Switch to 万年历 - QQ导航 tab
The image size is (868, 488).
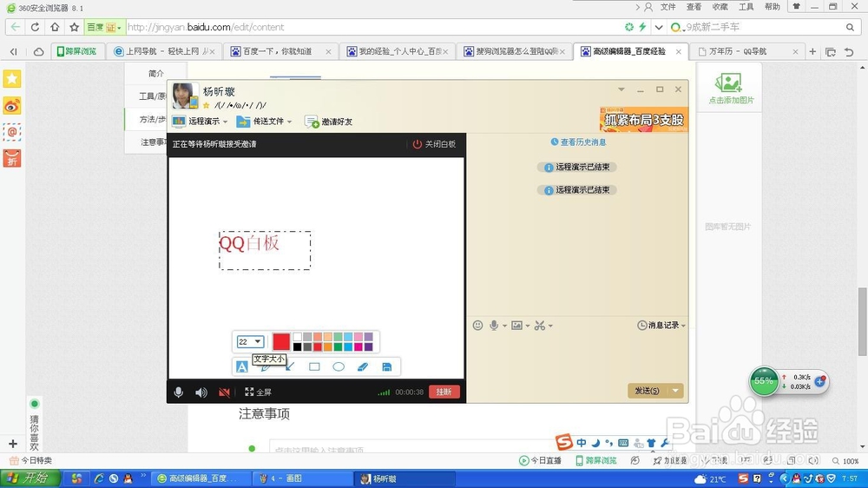click(746, 51)
